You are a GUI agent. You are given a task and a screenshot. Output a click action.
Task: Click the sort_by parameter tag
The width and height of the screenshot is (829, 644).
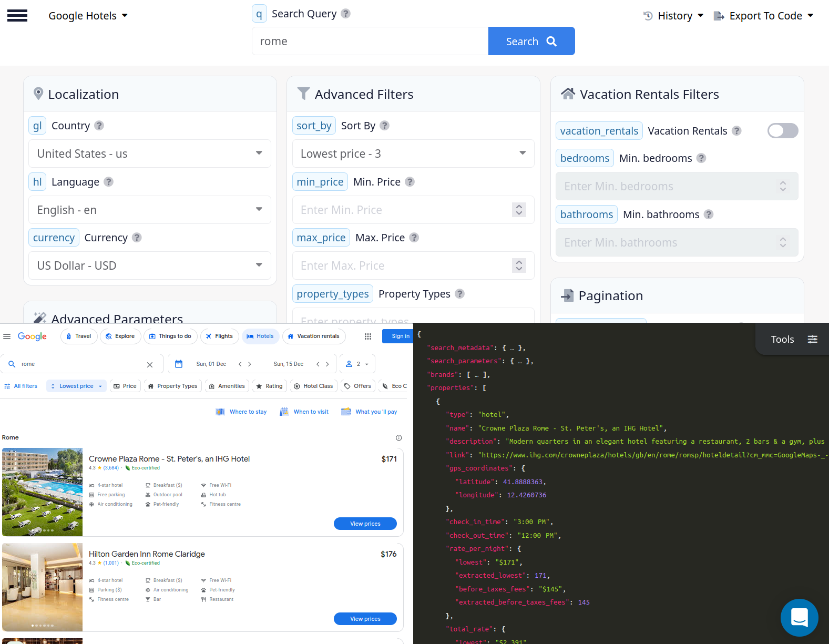pos(314,126)
